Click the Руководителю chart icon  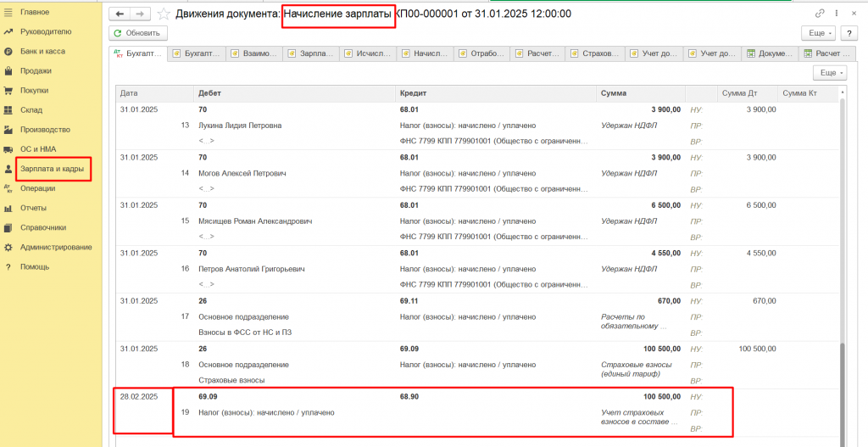[8, 31]
